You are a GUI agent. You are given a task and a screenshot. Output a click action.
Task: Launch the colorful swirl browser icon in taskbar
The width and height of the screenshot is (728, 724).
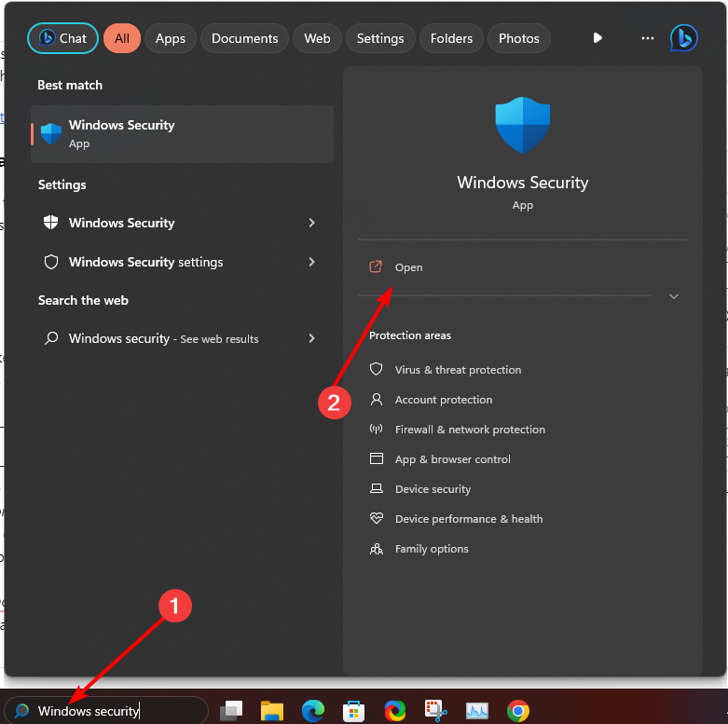(x=395, y=711)
